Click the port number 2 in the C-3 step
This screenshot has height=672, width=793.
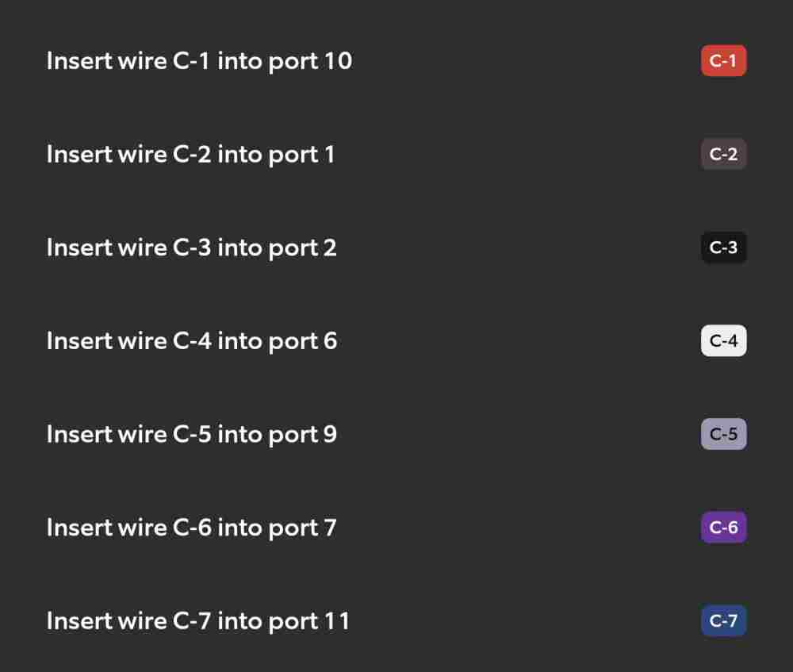(x=330, y=248)
